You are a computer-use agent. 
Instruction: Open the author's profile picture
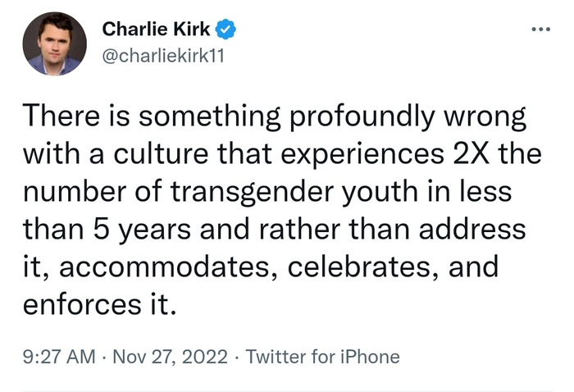click(x=52, y=44)
